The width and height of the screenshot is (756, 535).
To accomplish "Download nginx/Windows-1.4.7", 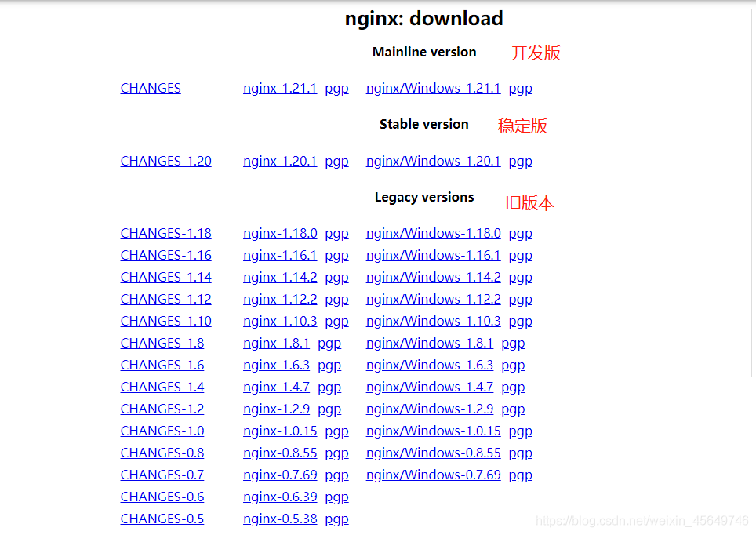I will (x=430, y=387).
